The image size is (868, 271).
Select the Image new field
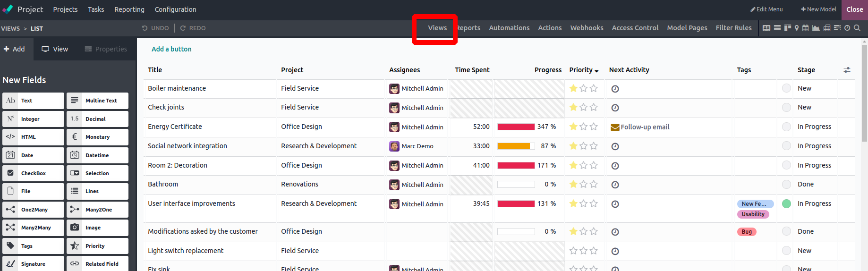[97, 228]
